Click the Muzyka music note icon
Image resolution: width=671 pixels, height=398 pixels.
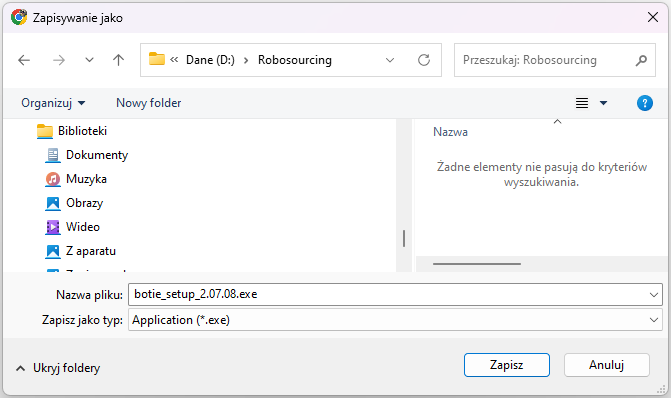pos(53,179)
